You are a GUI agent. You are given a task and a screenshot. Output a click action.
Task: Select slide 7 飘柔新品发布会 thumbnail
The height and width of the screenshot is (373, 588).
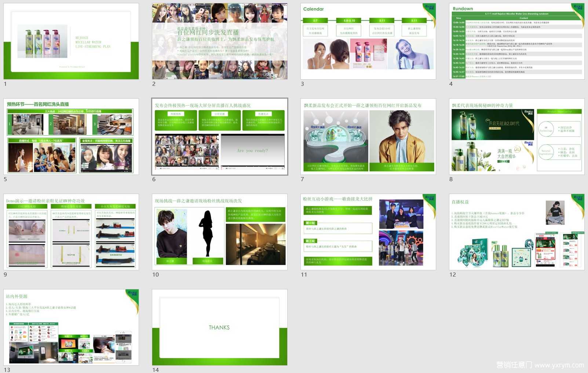pyautogui.click(x=368, y=136)
